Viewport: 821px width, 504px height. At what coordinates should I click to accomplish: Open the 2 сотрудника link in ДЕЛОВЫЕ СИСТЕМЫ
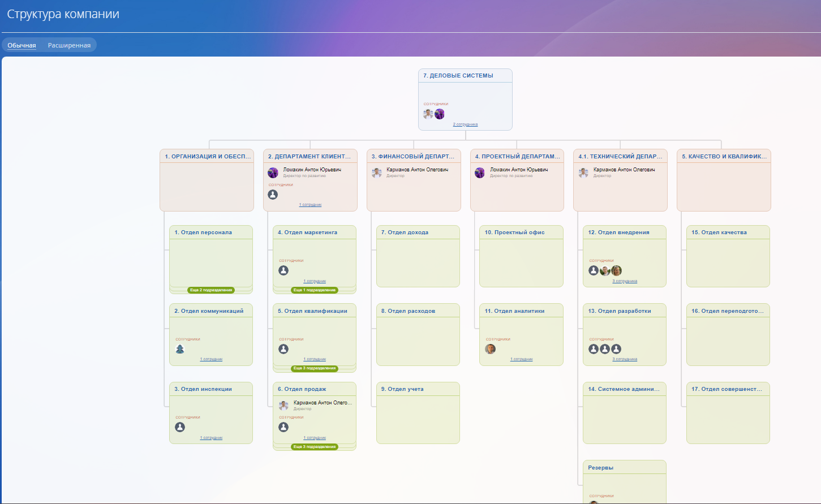465,124
